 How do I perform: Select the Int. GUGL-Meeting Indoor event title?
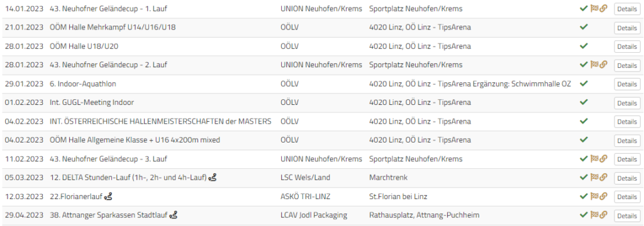point(92,102)
